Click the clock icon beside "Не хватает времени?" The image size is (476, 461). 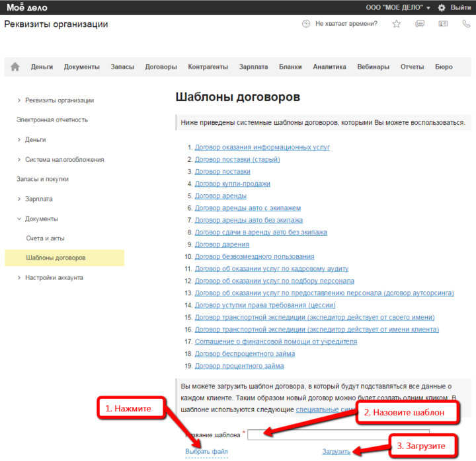pos(306,24)
